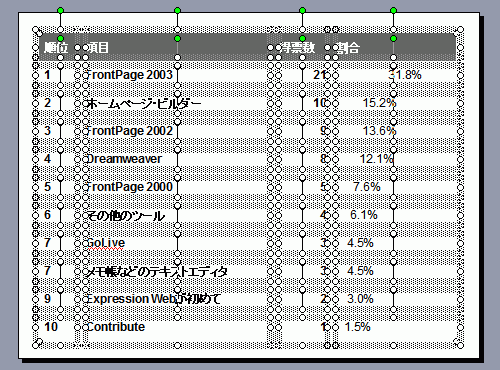The width and height of the screenshot is (500, 370).
Task: Select vote count 5 for FrontPage 2000
Action: tap(323, 187)
